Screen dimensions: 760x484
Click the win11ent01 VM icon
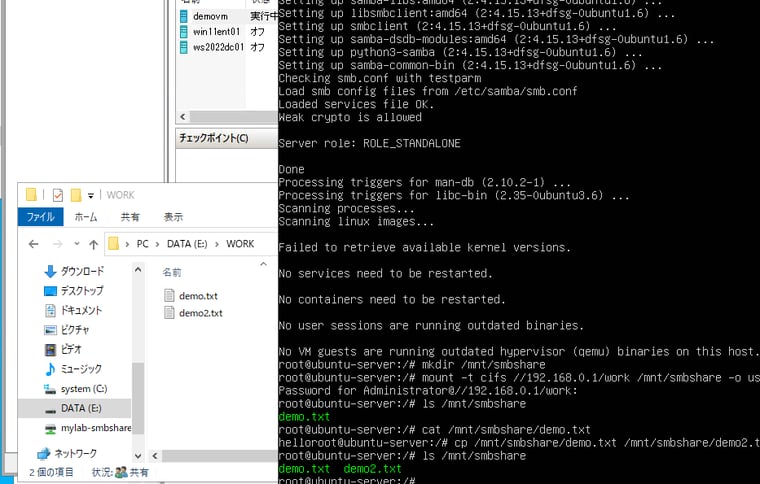click(184, 32)
